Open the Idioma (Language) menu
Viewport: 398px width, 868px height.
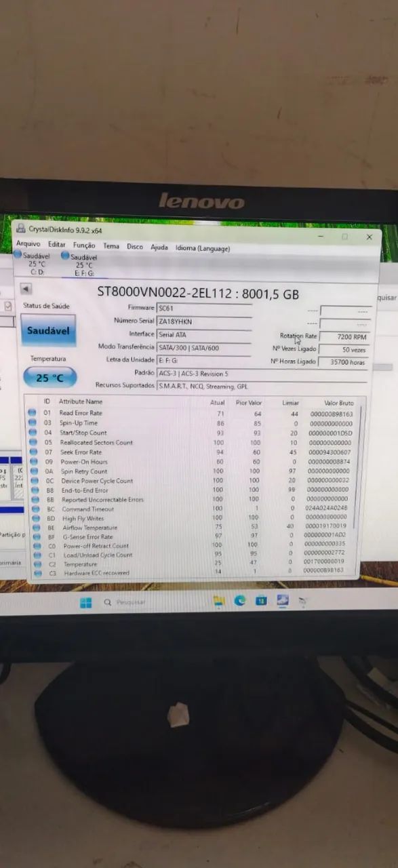(x=203, y=248)
